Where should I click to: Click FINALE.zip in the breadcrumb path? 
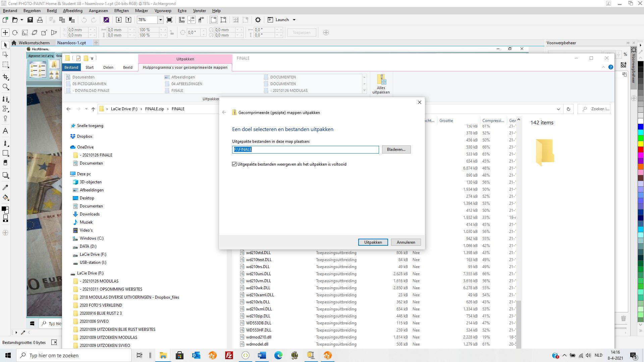coord(155,109)
